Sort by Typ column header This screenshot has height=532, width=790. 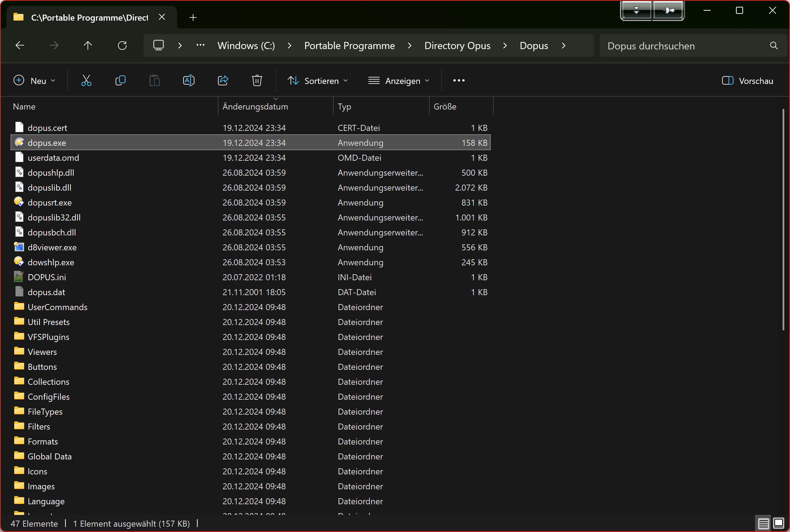tap(381, 106)
